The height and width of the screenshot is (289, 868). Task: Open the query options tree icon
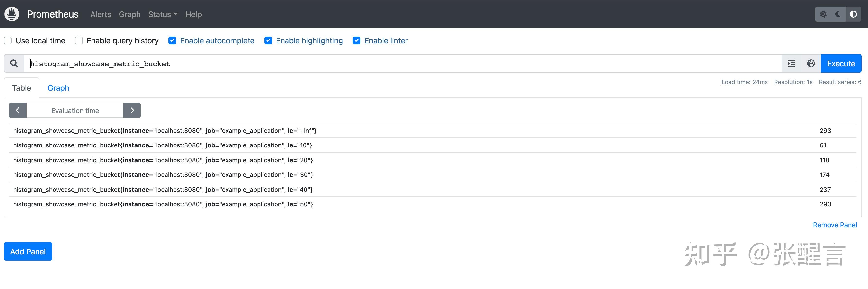pos(791,63)
